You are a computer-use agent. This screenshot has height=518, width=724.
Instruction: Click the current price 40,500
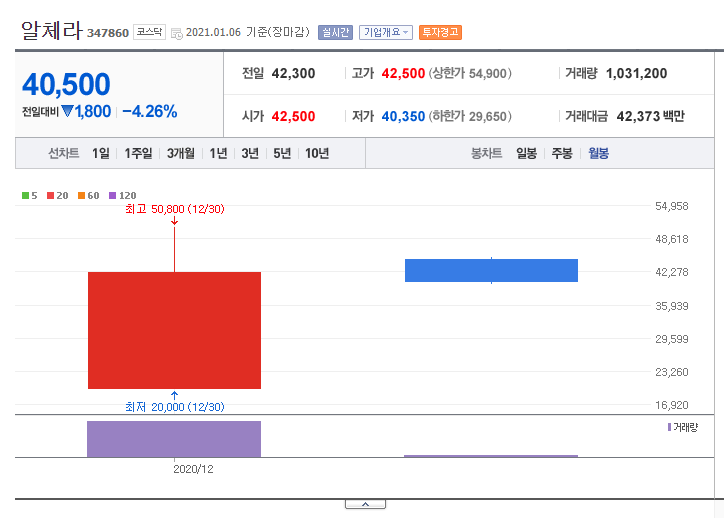(x=66, y=84)
